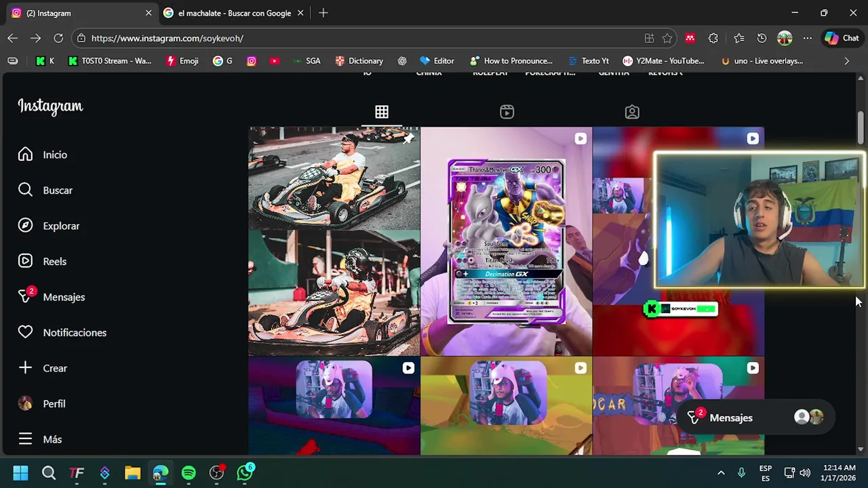Open Explorar compass icon

pos(25,226)
